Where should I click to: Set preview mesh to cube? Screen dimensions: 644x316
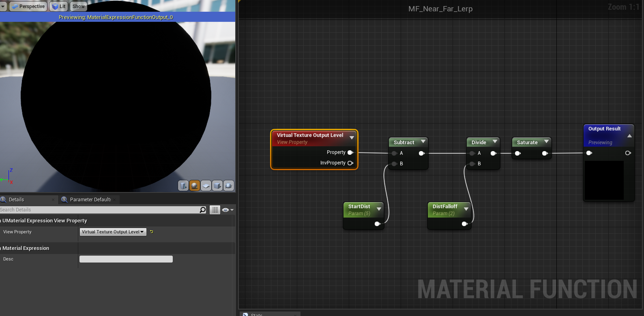(x=217, y=186)
